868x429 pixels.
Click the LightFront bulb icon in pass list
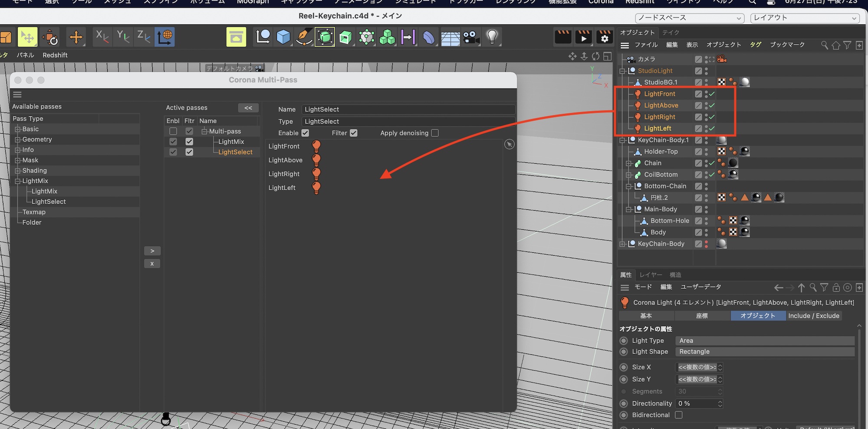coord(316,146)
